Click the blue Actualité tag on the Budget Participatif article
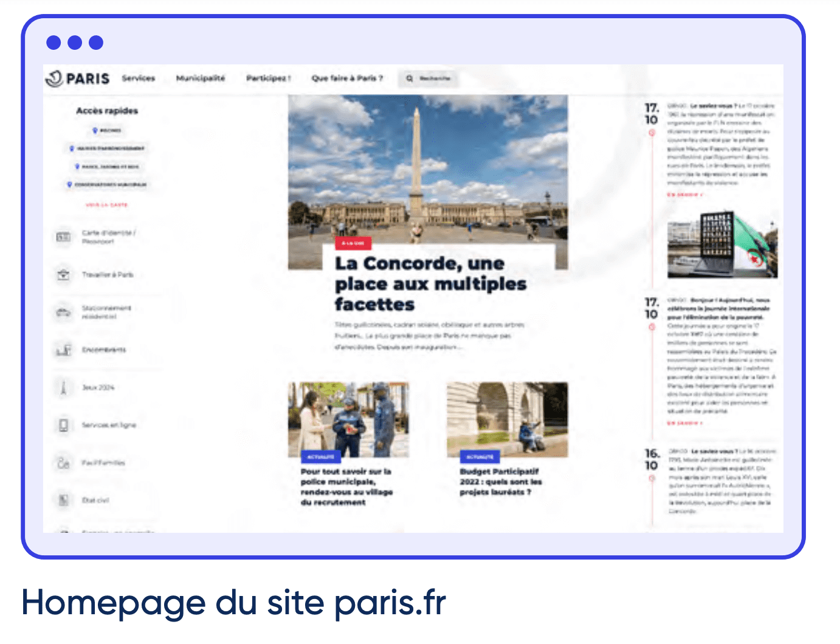 pyautogui.click(x=480, y=457)
